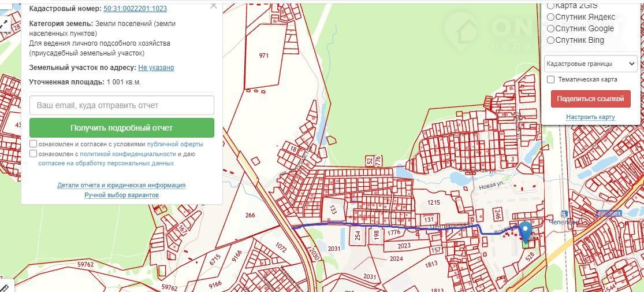
Task: Enable the 'Тематическая карта' checkbox
Action: click(551, 79)
